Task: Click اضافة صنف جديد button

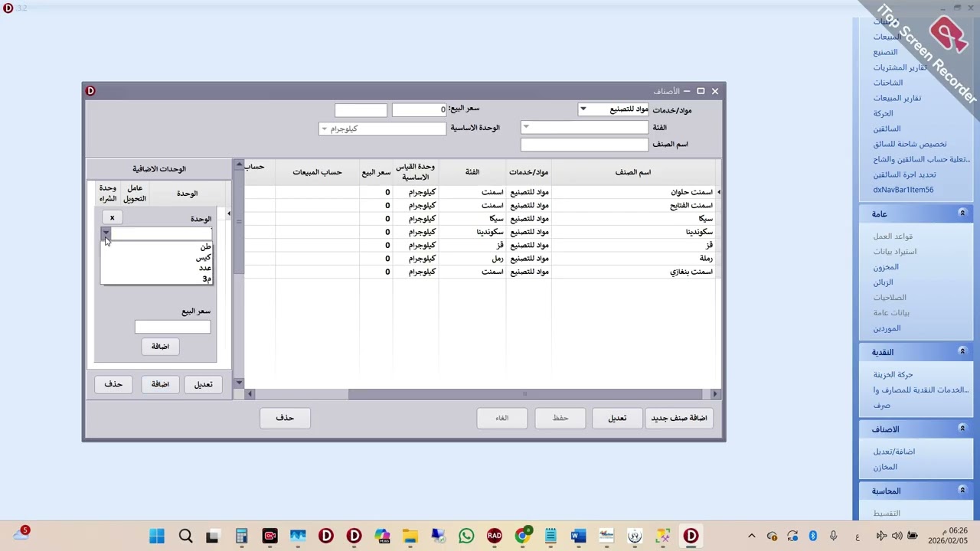Action: [678, 418]
